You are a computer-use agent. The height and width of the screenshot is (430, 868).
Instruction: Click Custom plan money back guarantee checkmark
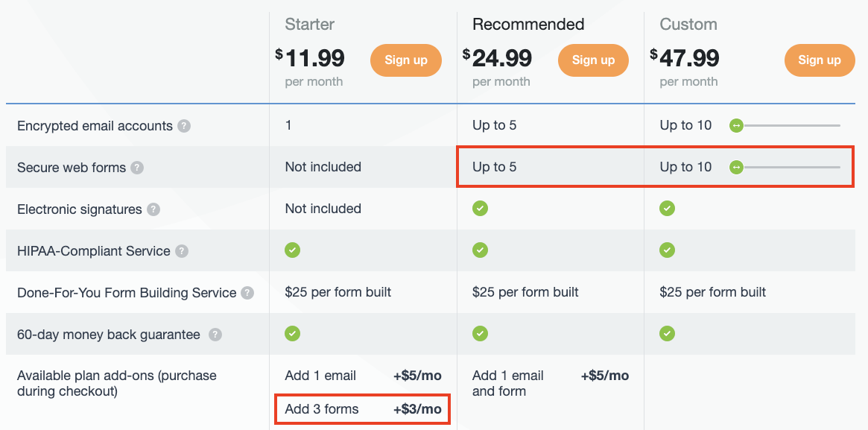[x=668, y=333]
